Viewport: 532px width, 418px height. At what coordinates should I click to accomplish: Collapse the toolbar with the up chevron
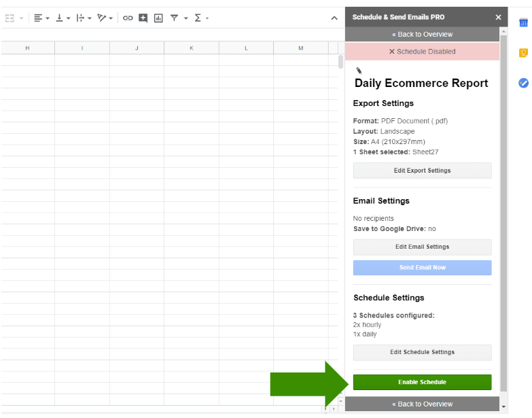[334, 18]
